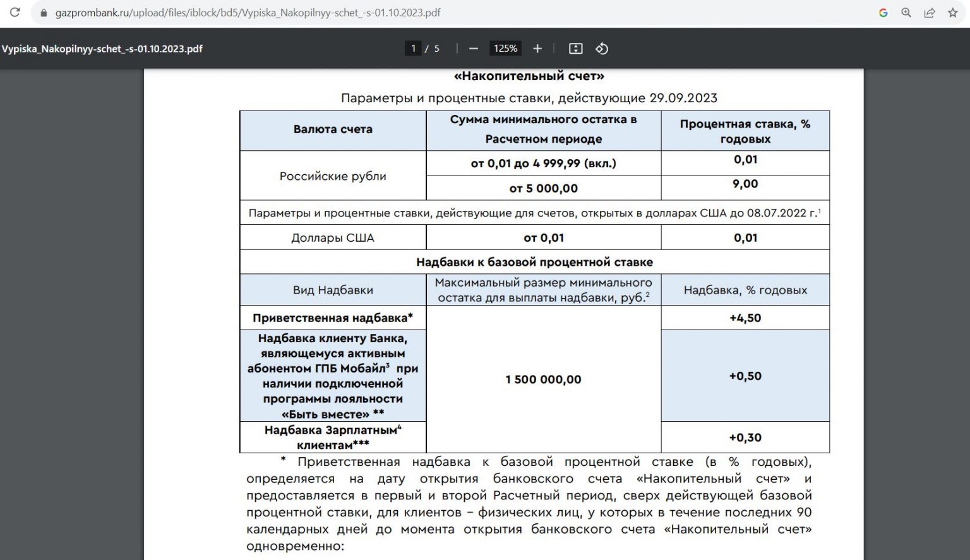This screenshot has width=970, height=560.
Task: Select "Сумма минимального остатка" header cell
Action: pos(544,130)
